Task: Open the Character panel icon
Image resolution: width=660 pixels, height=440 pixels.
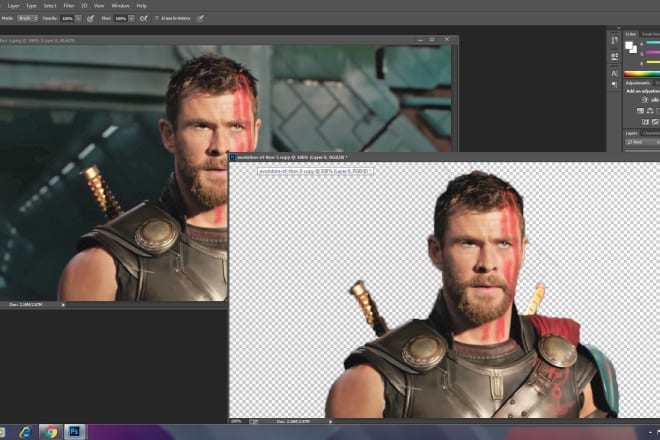Action: tap(615, 74)
